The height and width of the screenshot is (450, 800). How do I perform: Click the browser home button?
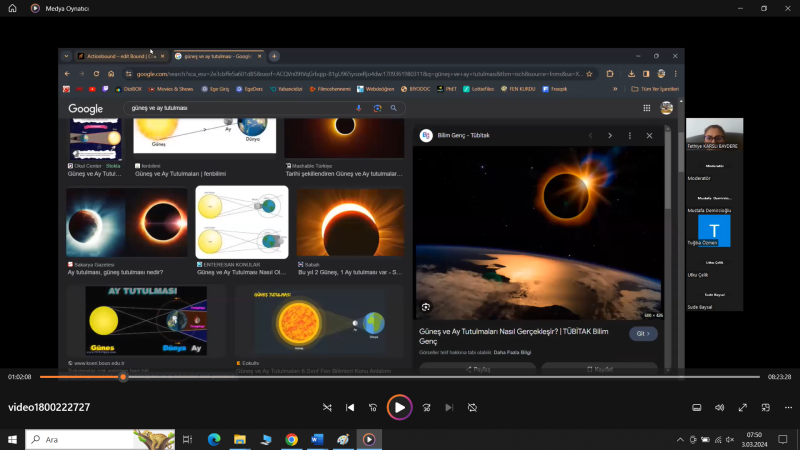click(111, 74)
